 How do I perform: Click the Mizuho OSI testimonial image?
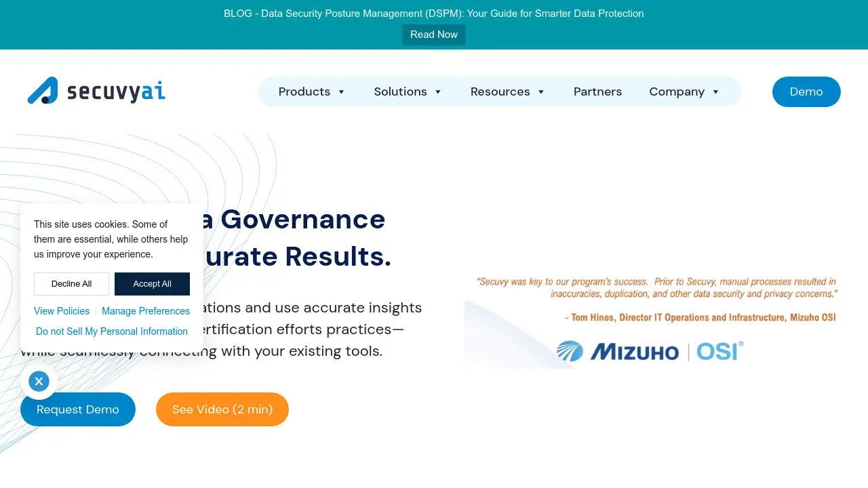click(x=652, y=319)
